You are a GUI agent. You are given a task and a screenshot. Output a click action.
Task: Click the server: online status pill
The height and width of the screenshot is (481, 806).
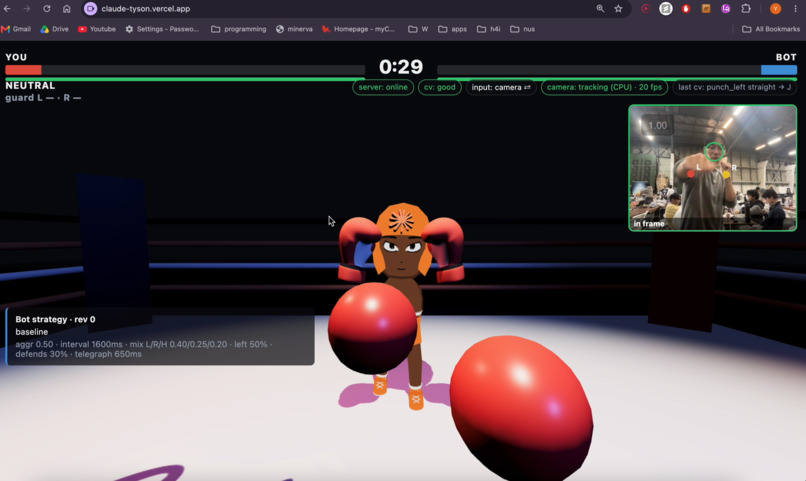[x=383, y=87]
